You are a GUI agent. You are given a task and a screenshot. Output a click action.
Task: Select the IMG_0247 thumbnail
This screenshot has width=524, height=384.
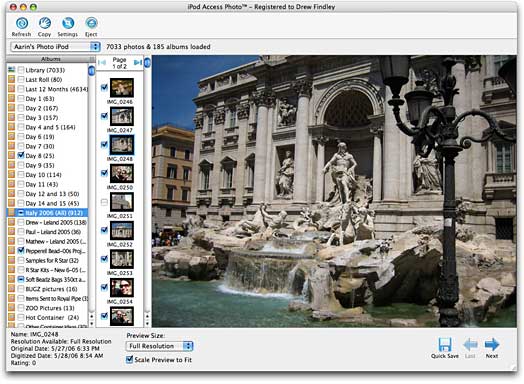click(122, 116)
